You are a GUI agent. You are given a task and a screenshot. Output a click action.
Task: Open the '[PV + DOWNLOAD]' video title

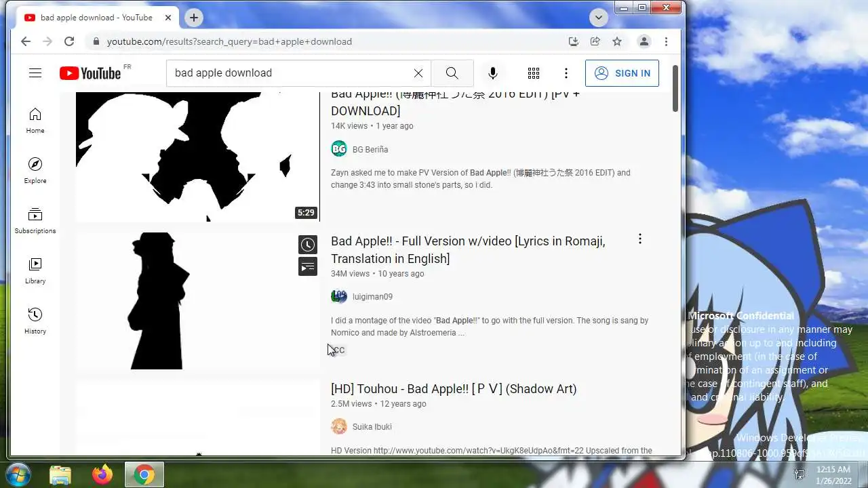pyautogui.click(x=455, y=102)
